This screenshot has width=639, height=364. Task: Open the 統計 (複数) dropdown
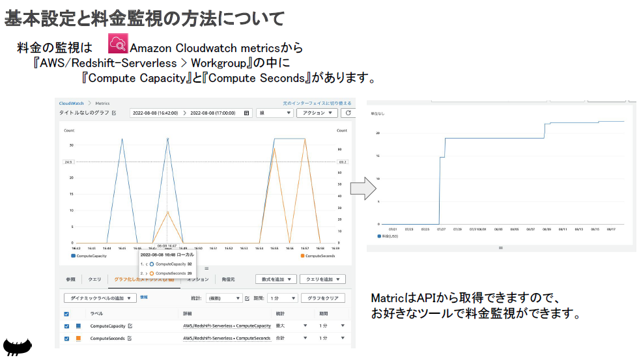224,298
